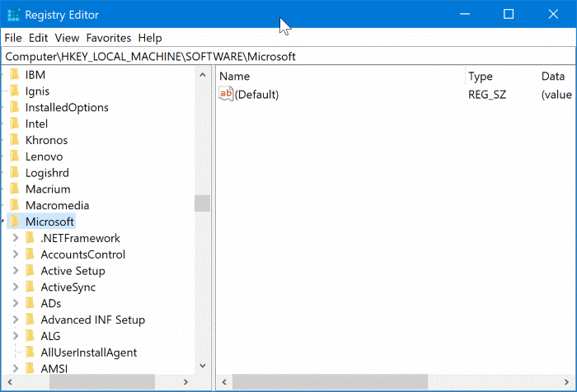The height and width of the screenshot is (392, 577).
Task: Click the IBM folder icon
Action: [x=14, y=74]
